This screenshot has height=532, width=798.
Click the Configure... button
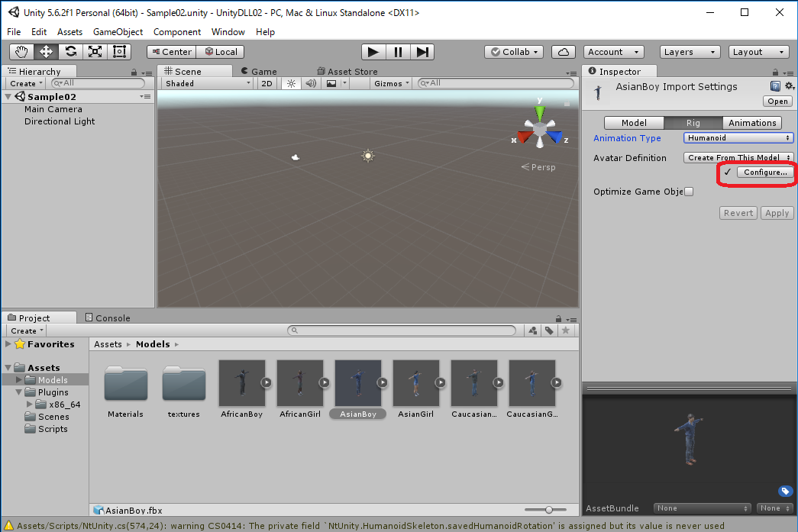(x=765, y=172)
